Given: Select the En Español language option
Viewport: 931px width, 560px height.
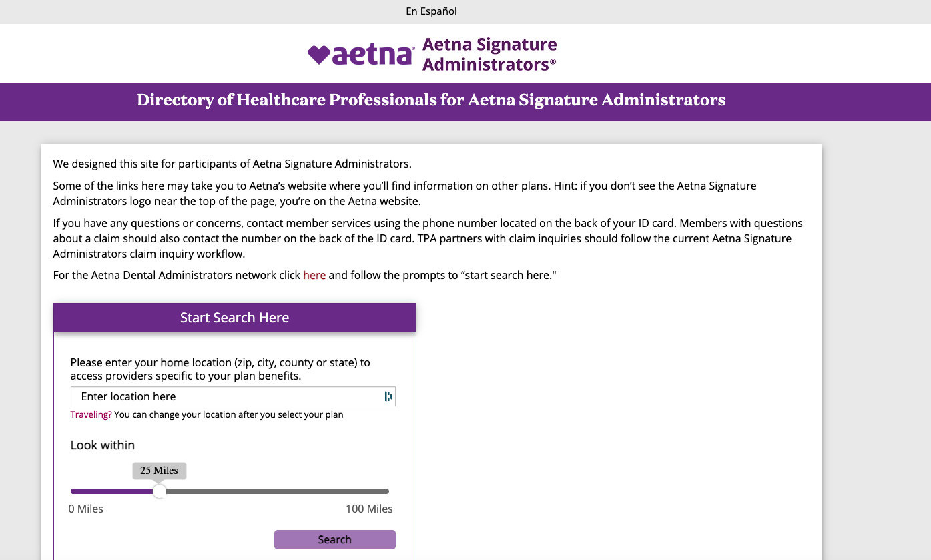Looking at the screenshot, I should [x=430, y=11].
